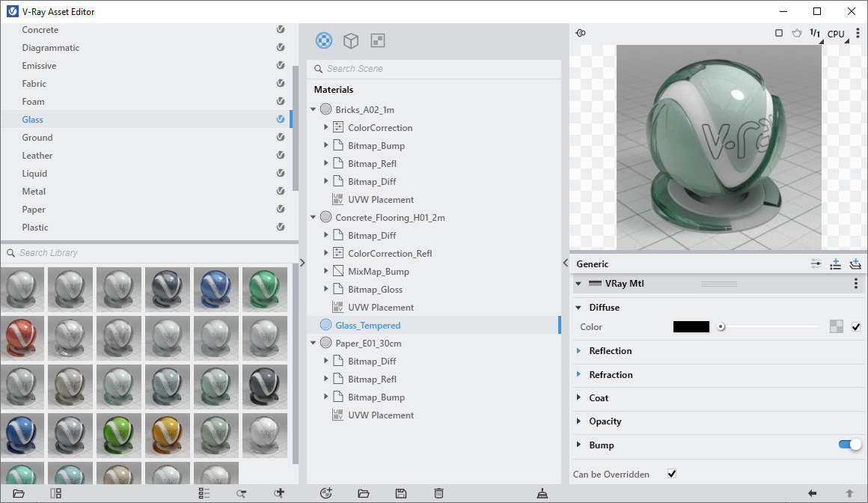Viewport: 868px width, 503px height.
Task: Collapse the VRay Mtl layer
Action: click(x=578, y=284)
